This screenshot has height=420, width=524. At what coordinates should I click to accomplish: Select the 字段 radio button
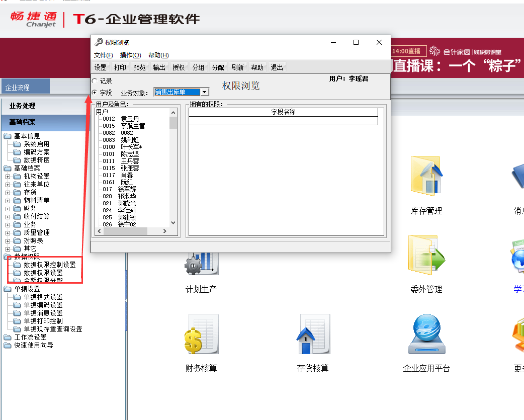click(x=95, y=93)
